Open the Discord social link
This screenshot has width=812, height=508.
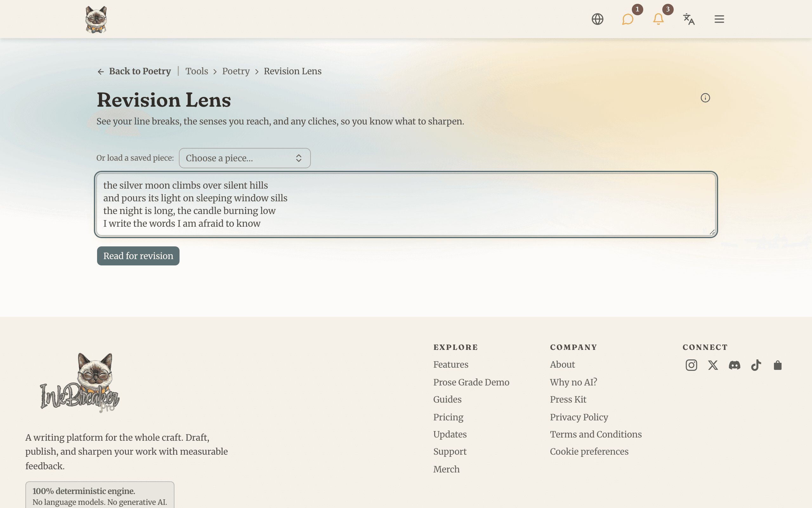(735, 365)
